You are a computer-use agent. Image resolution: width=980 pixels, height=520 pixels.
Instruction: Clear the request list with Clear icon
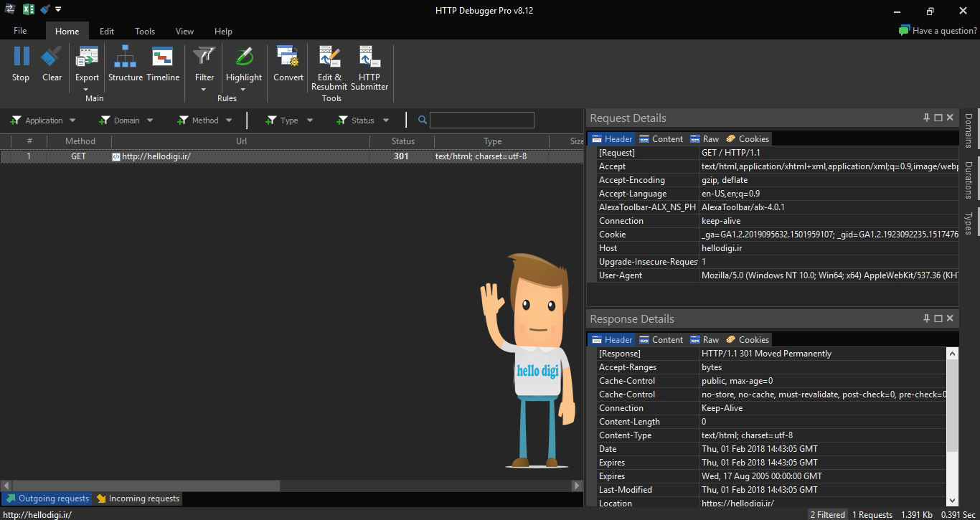click(52, 57)
